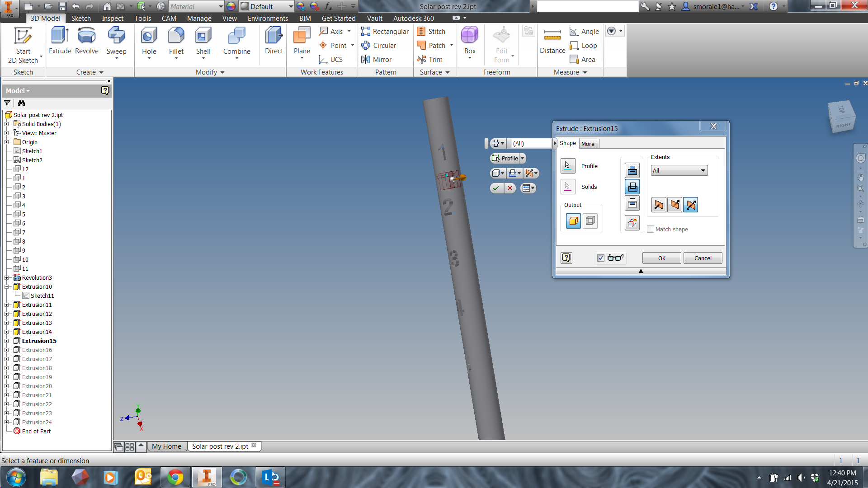This screenshot has height=488, width=868.
Task: Switch to the My Home tab
Action: point(166,446)
